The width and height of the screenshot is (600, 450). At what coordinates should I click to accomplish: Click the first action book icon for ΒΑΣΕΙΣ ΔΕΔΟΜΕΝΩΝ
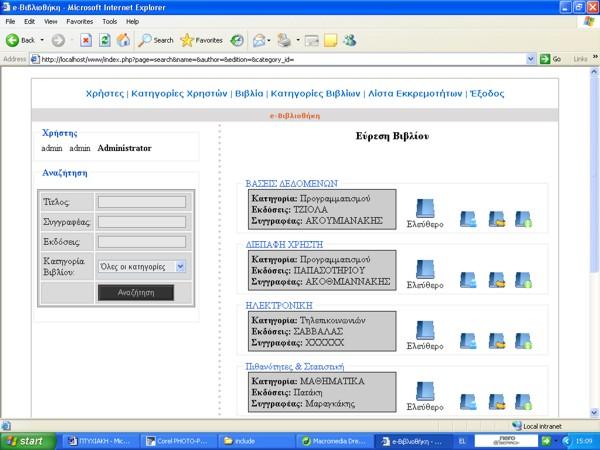pos(468,219)
